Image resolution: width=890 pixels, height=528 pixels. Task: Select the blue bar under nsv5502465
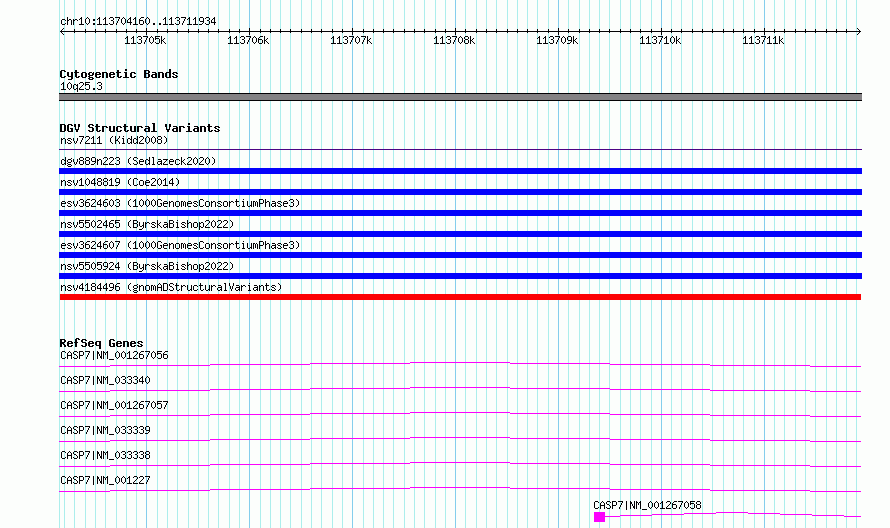(x=460, y=234)
